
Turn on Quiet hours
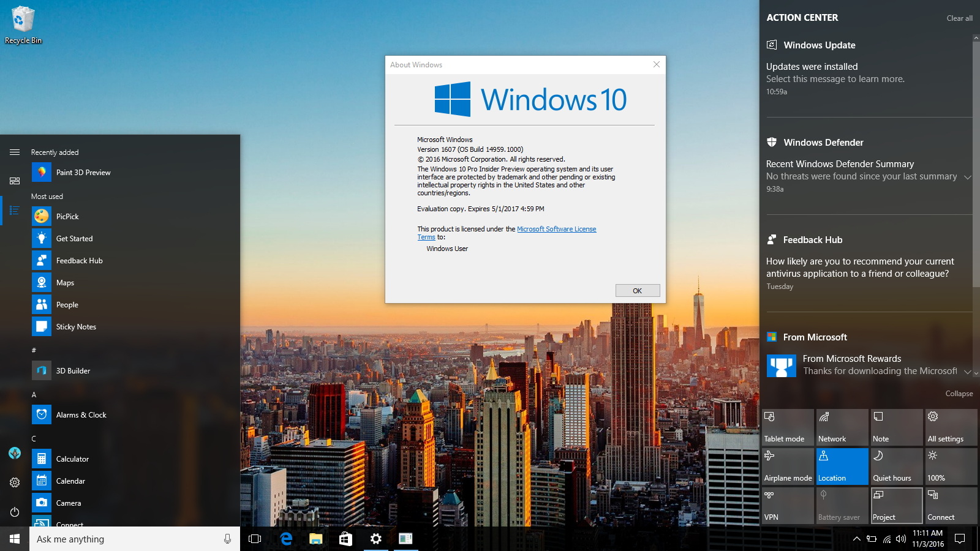click(896, 467)
